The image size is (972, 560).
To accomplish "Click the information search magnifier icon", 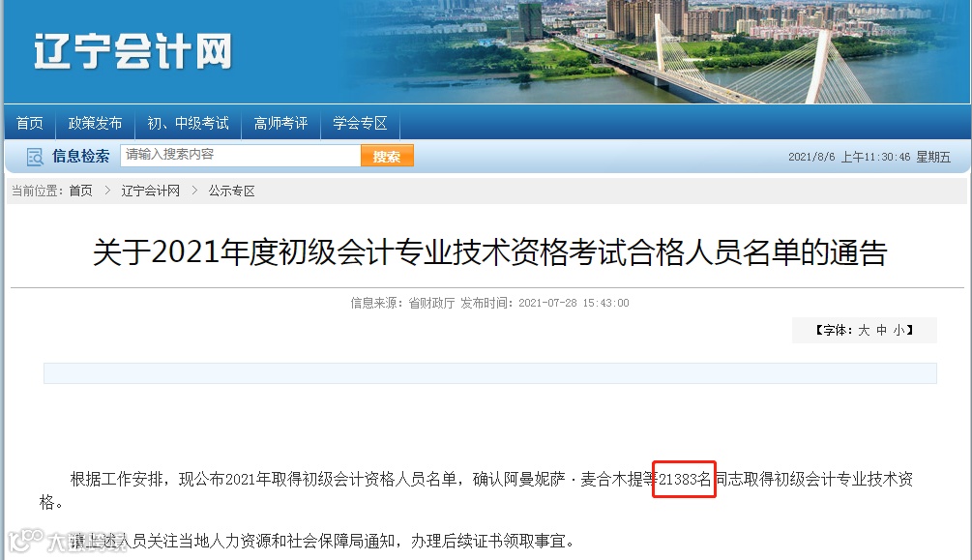I will point(35,157).
